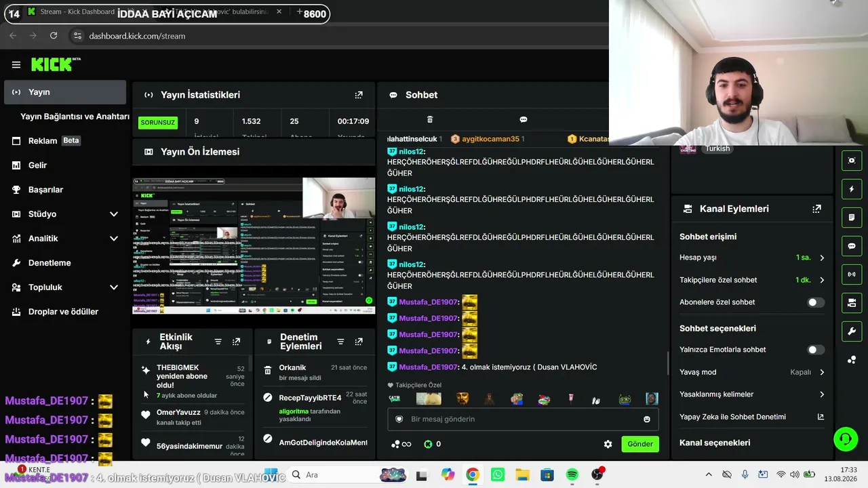
Task: Filter the Denetim Eylemleri list
Action: click(340, 342)
